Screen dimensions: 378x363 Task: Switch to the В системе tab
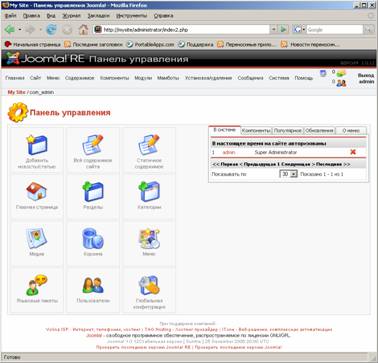tap(224, 130)
